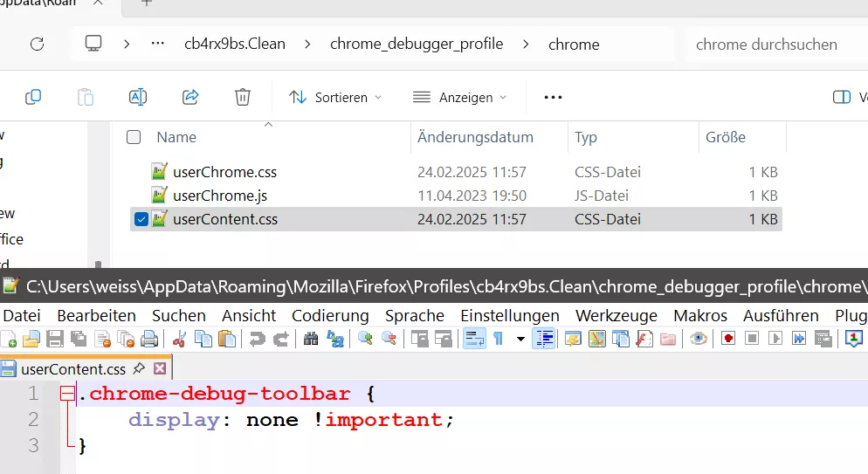Image resolution: width=868 pixels, height=474 pixels.
Task: Click chrome_debugger_profile breadcrumb segment
Action: [x=417, y=44]
